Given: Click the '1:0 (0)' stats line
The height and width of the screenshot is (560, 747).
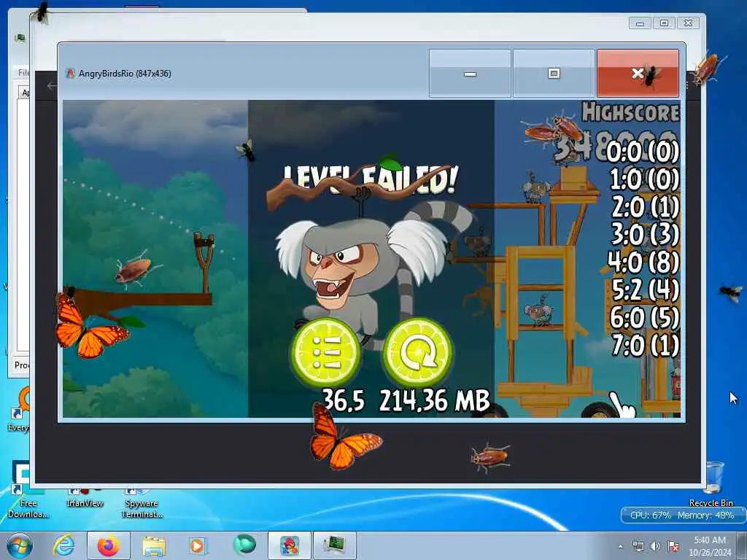Looking at the screenshot, I should (x=645, y=179).
